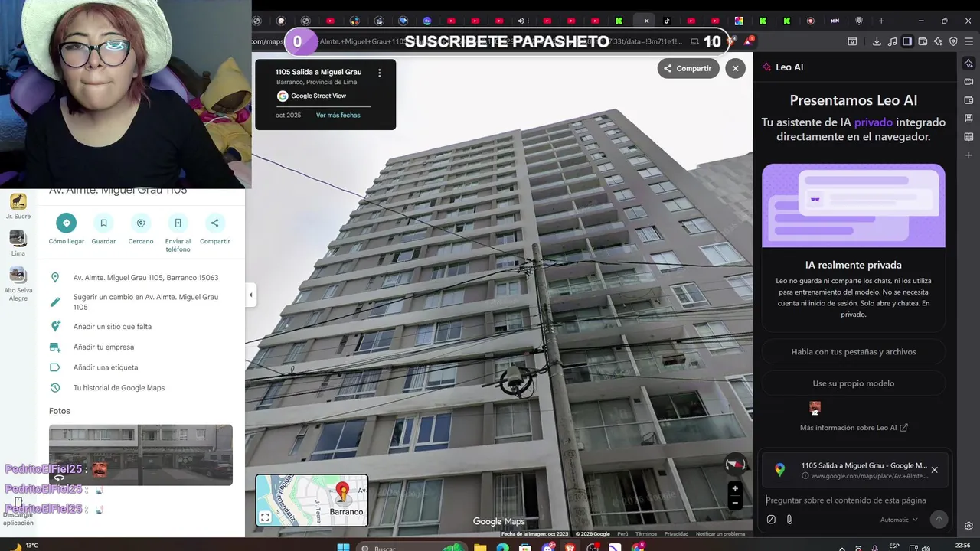Open the reading list sidebar icon
This screenshot has width=980, height=551.
coord(969,137)
